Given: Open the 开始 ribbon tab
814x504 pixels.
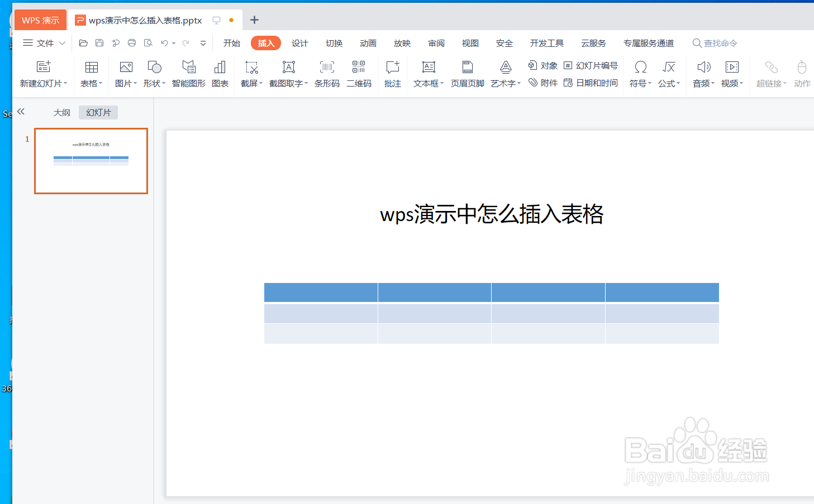Looking at the screenshot, I should pyautogui.click(x=232, y=43).
